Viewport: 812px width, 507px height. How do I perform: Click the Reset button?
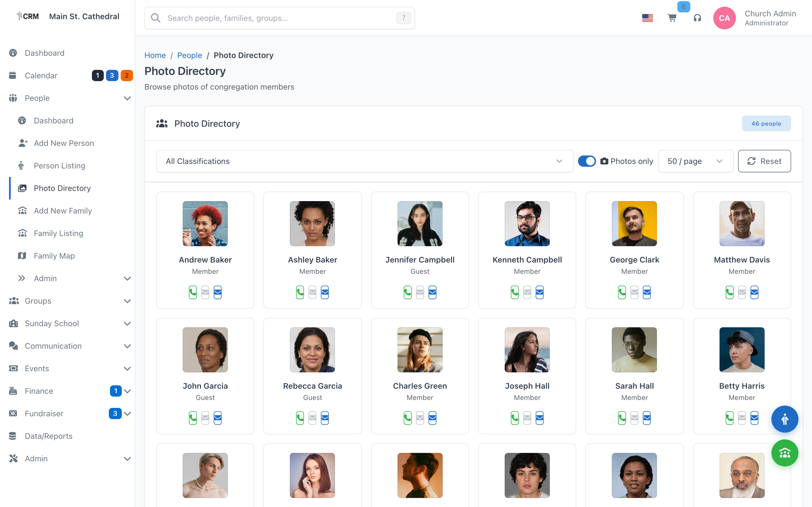coord(764,161)
